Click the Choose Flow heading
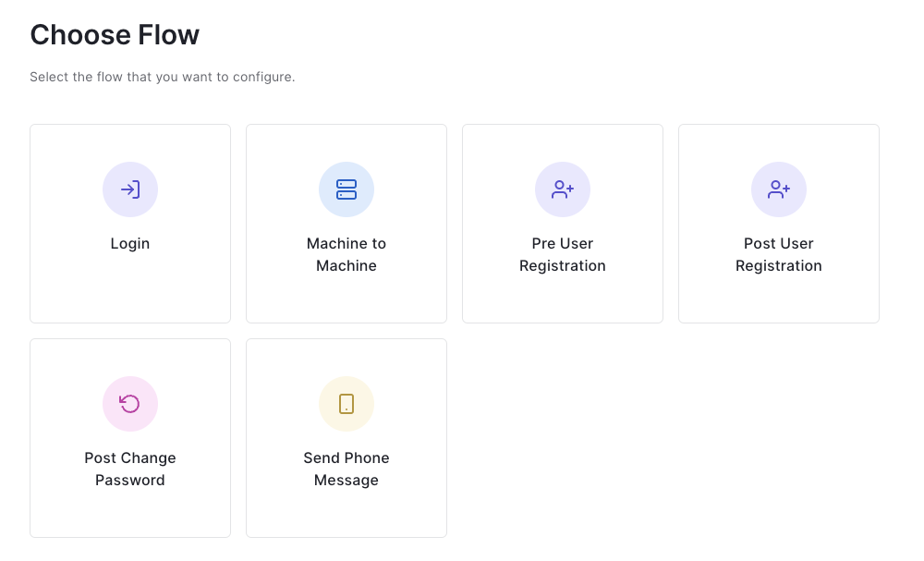 pos(115,35)
